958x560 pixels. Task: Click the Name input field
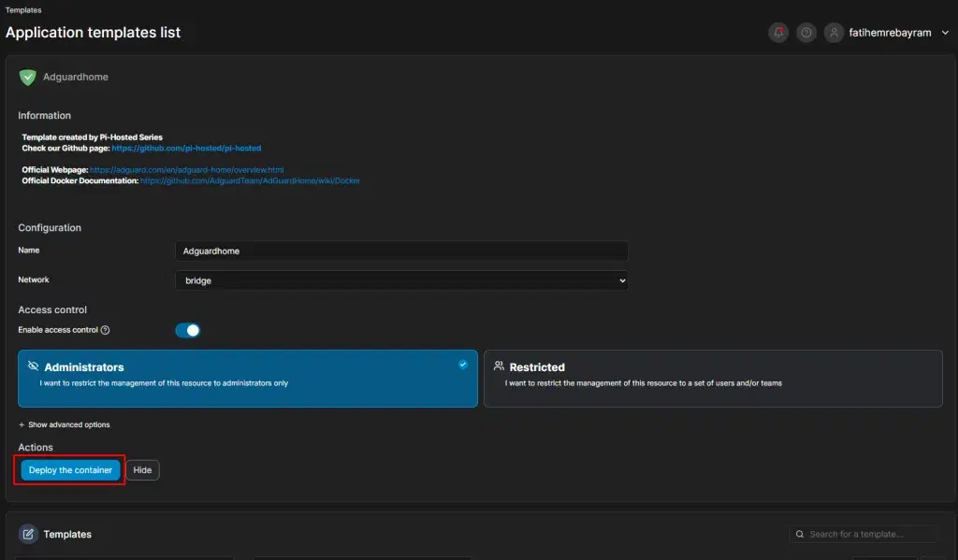pyautogui.click(x=401, y=251)
